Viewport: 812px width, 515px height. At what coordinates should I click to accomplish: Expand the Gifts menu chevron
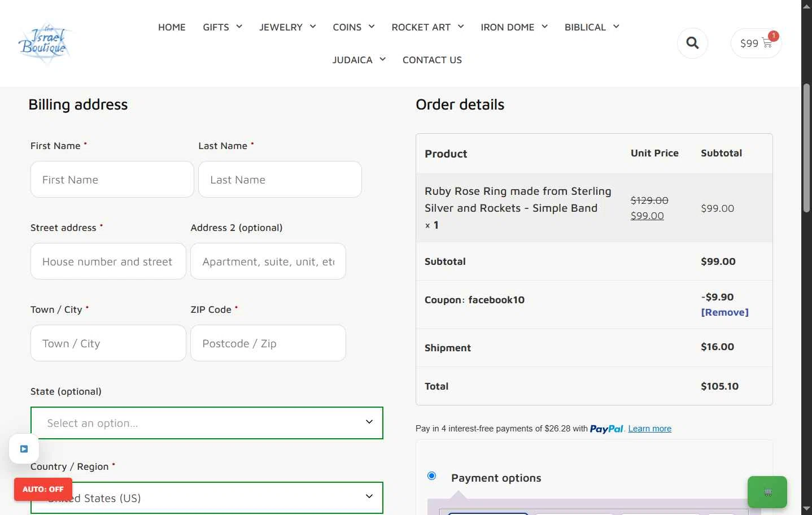239,27
